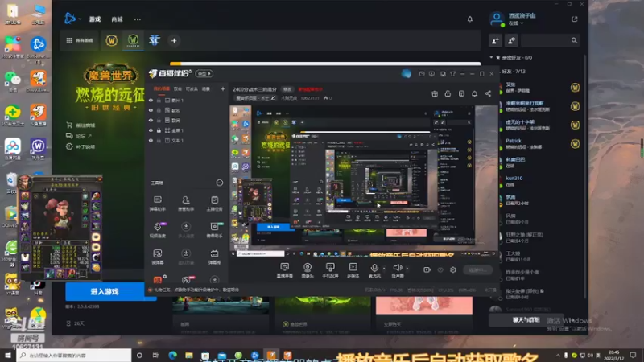Viewport: 644px width, 362px height.
Task: Open the all games grid button
Action: tap(80, 41)
